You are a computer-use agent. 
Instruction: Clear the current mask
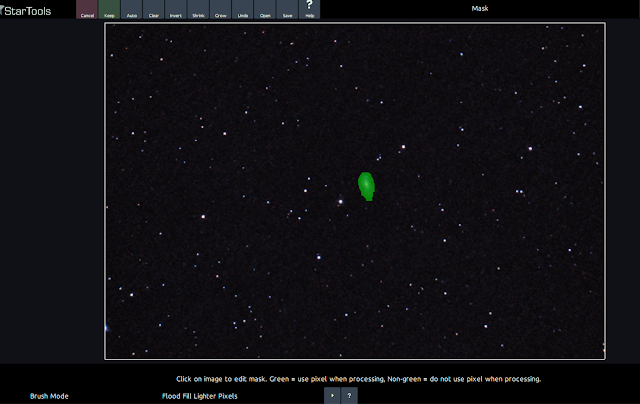pos(153,11)
